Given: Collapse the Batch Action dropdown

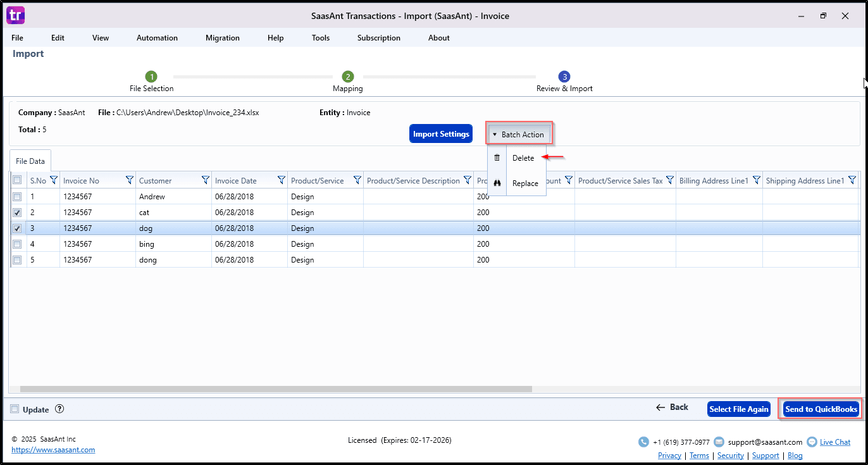Looking at the screenshot, I should 519,134.
